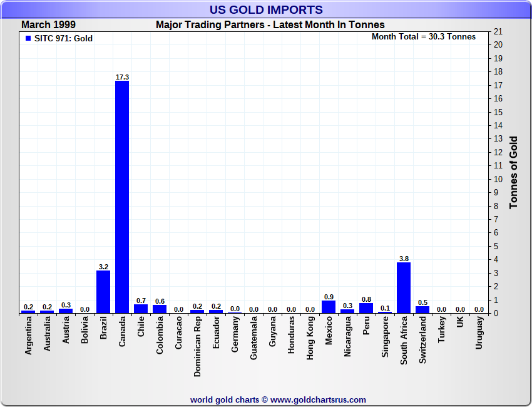532x407 pixels.
Task: Select the Colombia bar
Action: coord(160,309)
